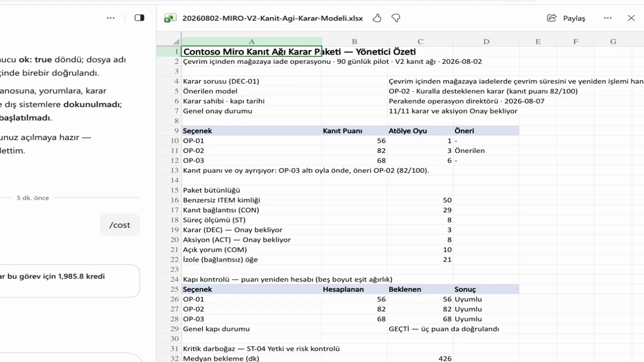The image size is (644, 362).
Task: Click the 'Beklenen' header cell
Action: pyautogui.click(x=420, y=289)
